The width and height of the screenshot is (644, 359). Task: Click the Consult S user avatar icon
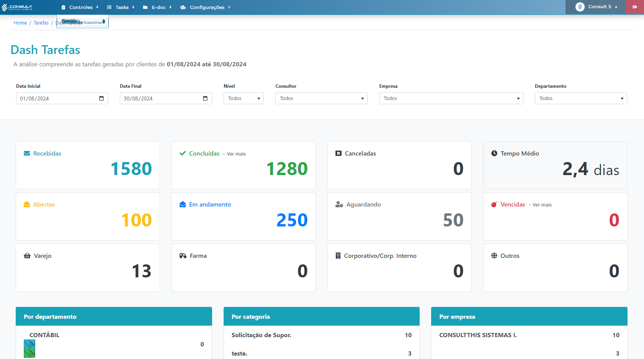tap(580, 7)
